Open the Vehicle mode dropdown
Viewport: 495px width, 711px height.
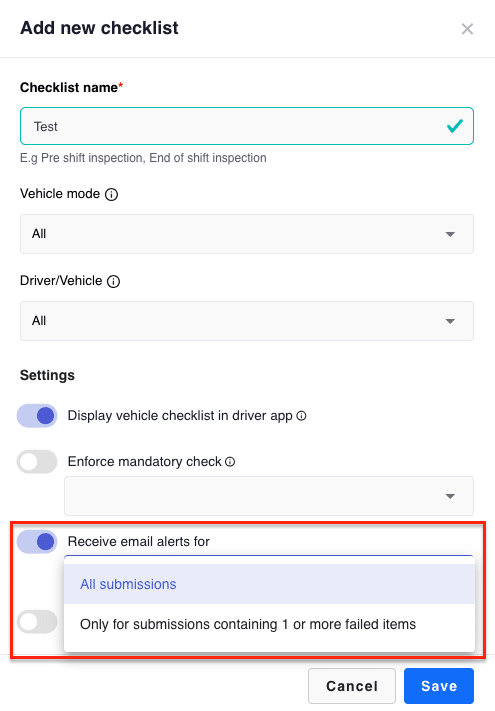pyautogui.click(x=247, y=234)
